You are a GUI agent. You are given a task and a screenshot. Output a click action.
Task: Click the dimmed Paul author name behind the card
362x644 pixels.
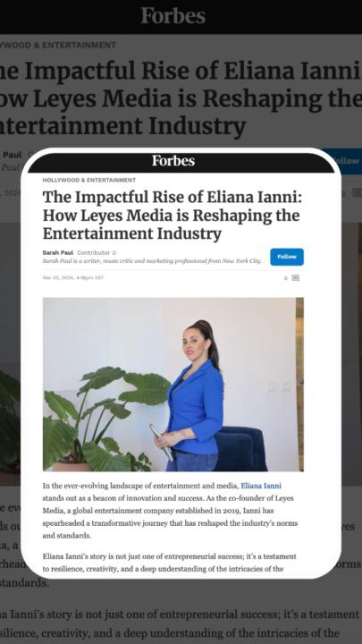coord(12,156)
